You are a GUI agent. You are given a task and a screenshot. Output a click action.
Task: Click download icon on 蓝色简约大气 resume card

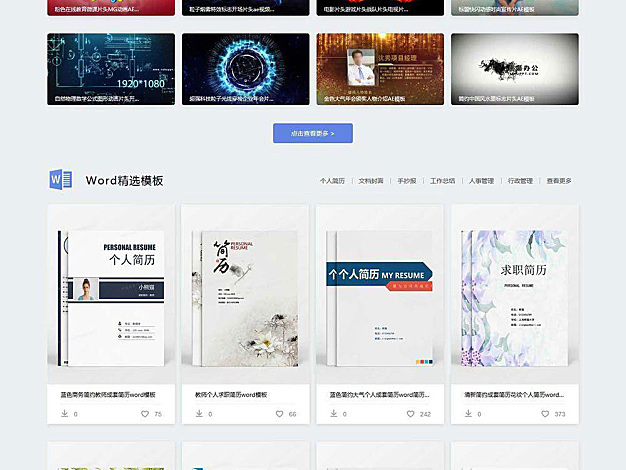[333, 414]
